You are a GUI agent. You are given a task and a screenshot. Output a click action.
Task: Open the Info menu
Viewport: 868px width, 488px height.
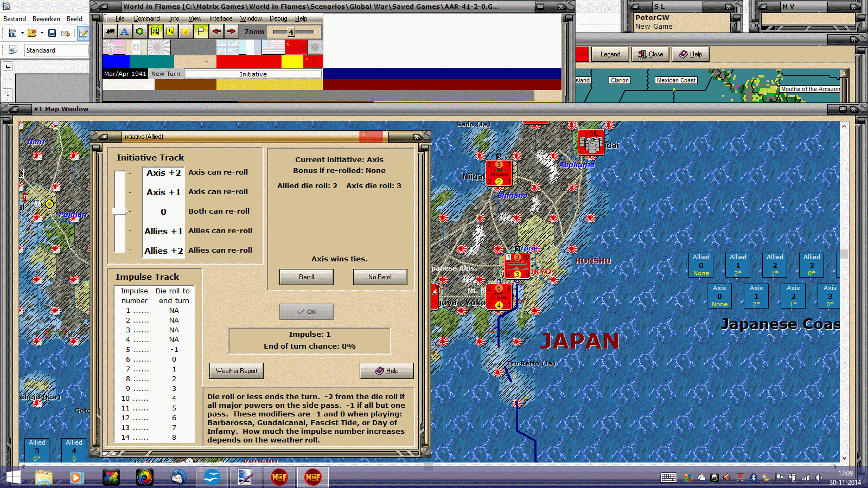[174, 18]
